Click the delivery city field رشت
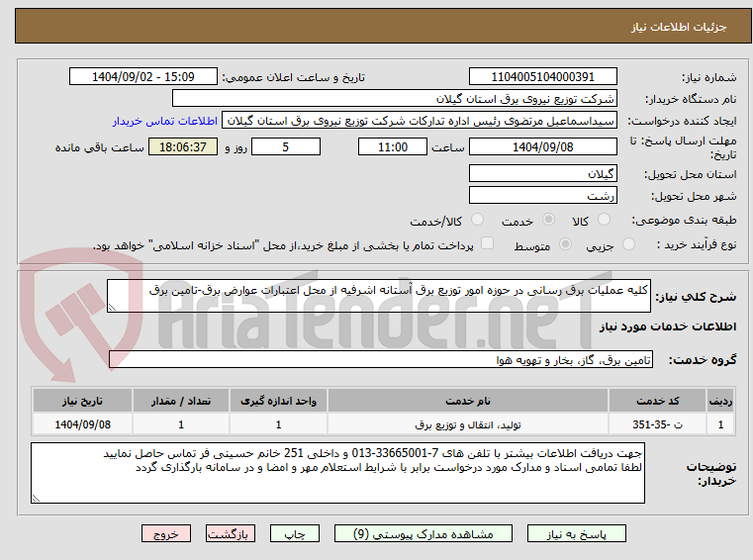Viewport: 753px width, 560px height. pos(542,196)
